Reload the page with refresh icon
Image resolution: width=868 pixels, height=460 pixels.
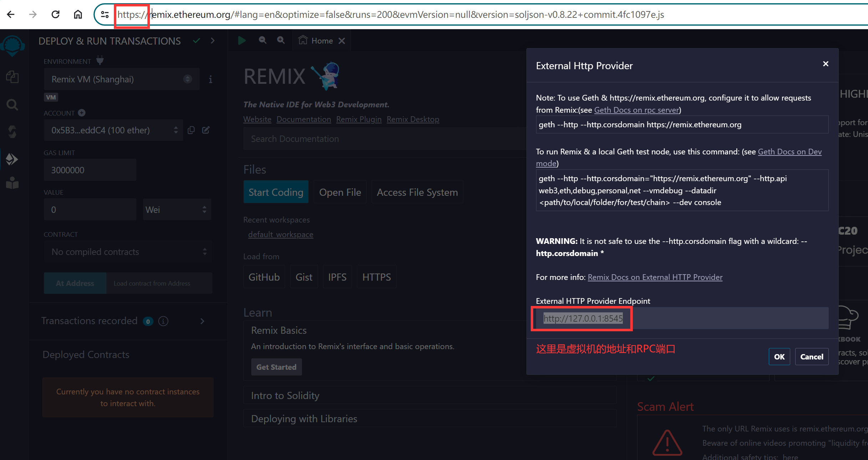tap(55, 14)
